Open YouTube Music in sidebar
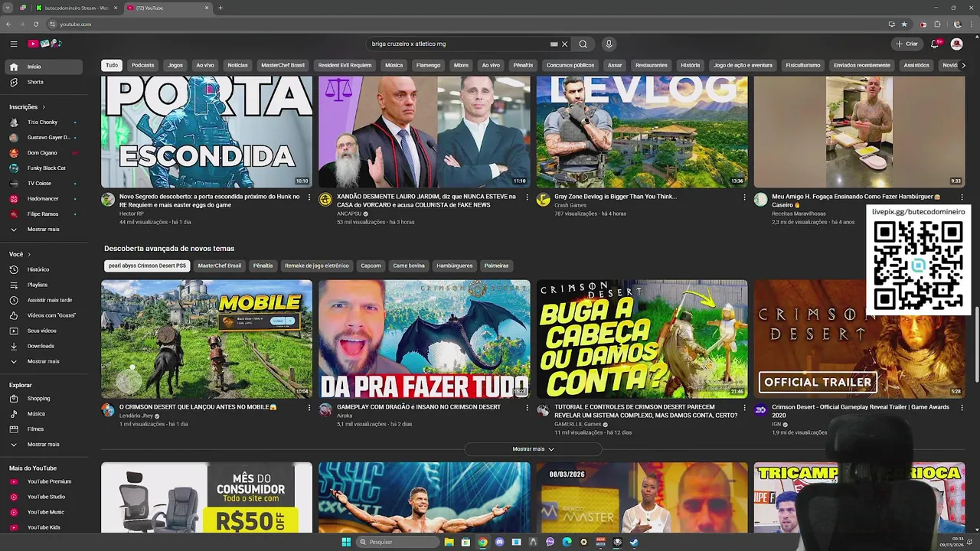Screen dimensions: 980x551 click(43, 512)
